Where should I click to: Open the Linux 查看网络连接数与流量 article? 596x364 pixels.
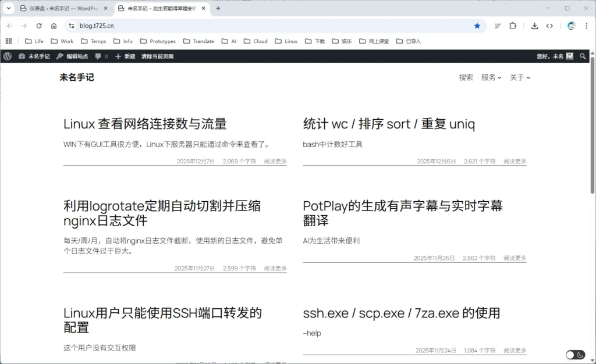click(x=145, y=124)
